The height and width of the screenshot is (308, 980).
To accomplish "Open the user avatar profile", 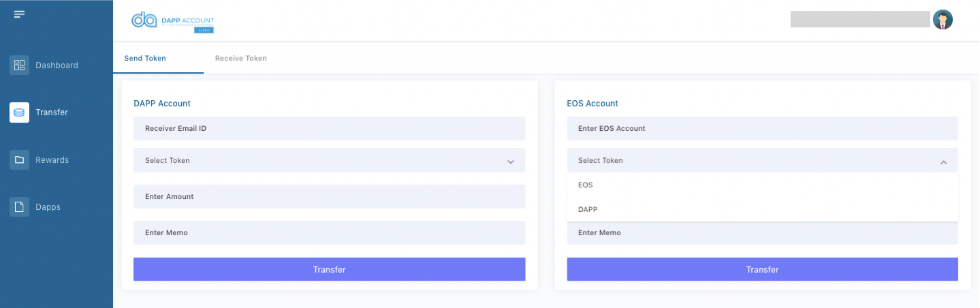I will pyautogui.click(x=943, y=20).
